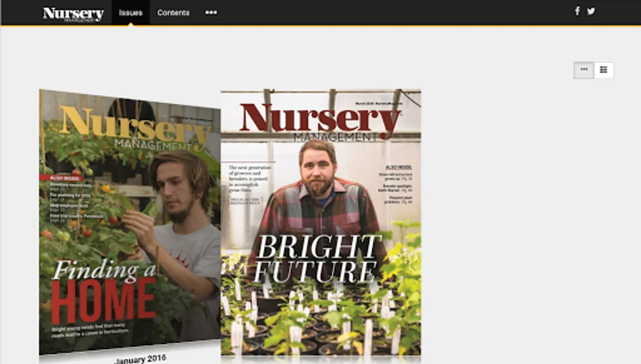Open the Contents tab
Viewport: 641px width, 364px height.
tap(173, 13)
